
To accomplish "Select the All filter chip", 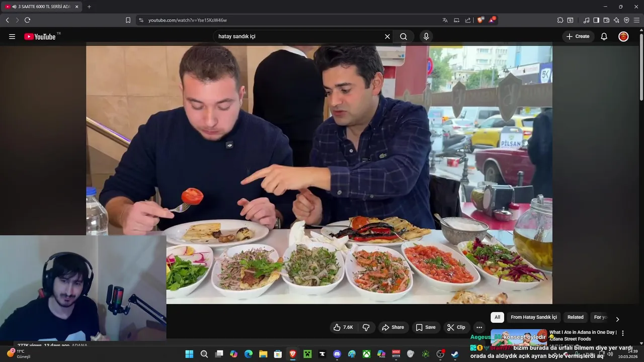I will click(x=497, y=317).
